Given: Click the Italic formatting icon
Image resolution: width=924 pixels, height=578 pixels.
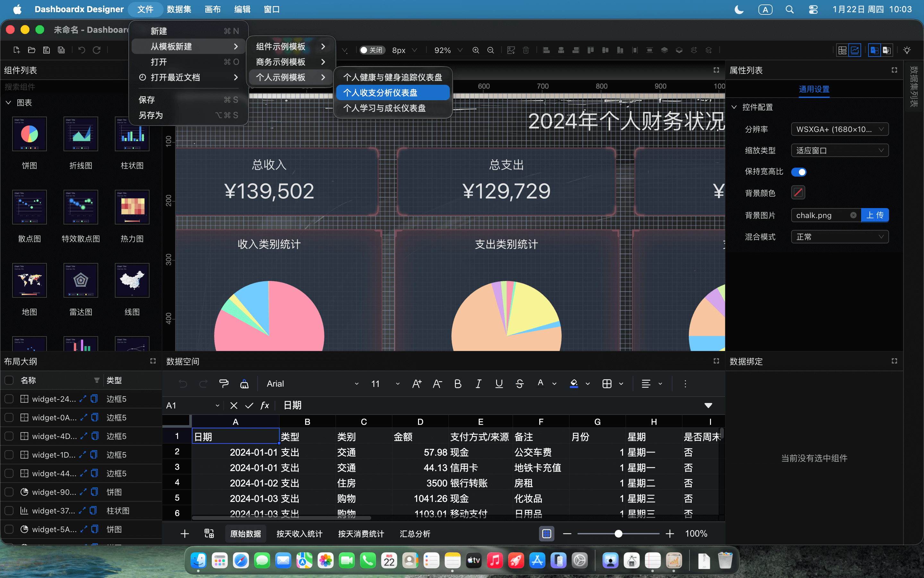Looking at the screenshot, I should coord(478,383).
